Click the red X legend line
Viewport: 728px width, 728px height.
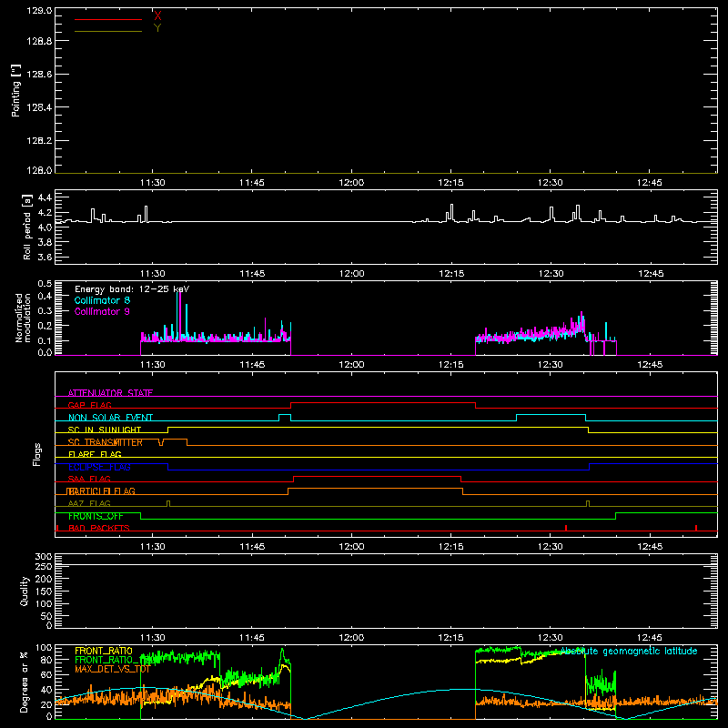108,19
